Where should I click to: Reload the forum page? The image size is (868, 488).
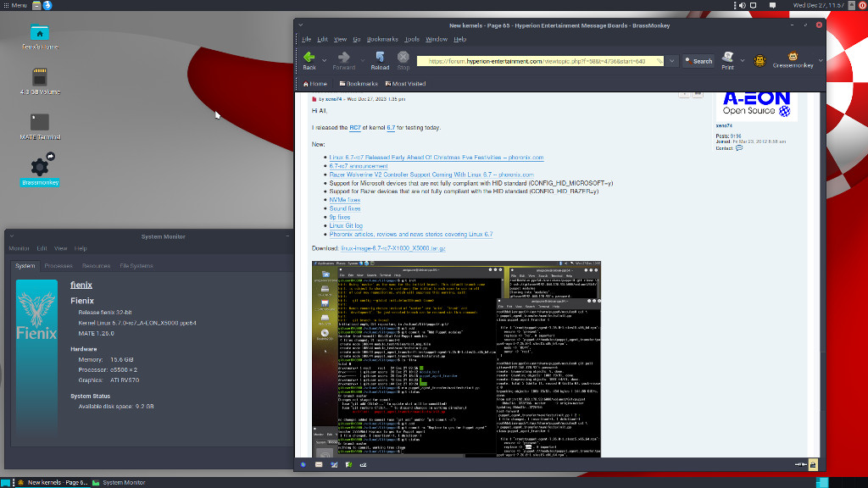tap(380, 60)
